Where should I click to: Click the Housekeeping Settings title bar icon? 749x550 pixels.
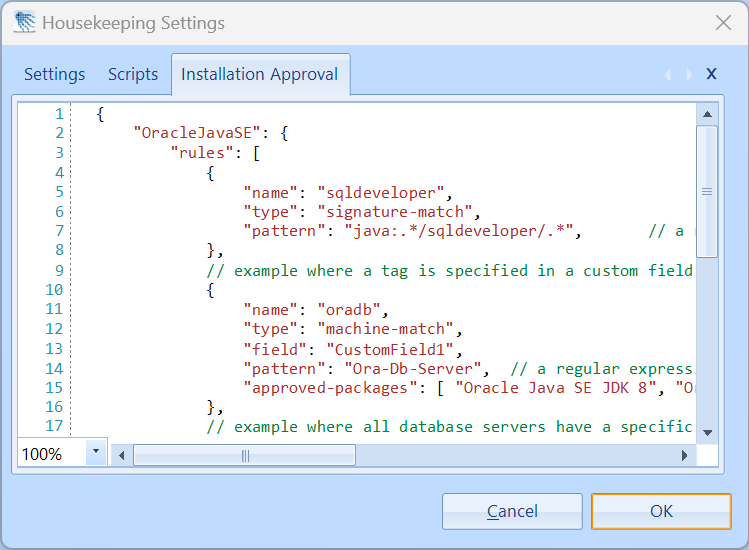pos(24,22)
